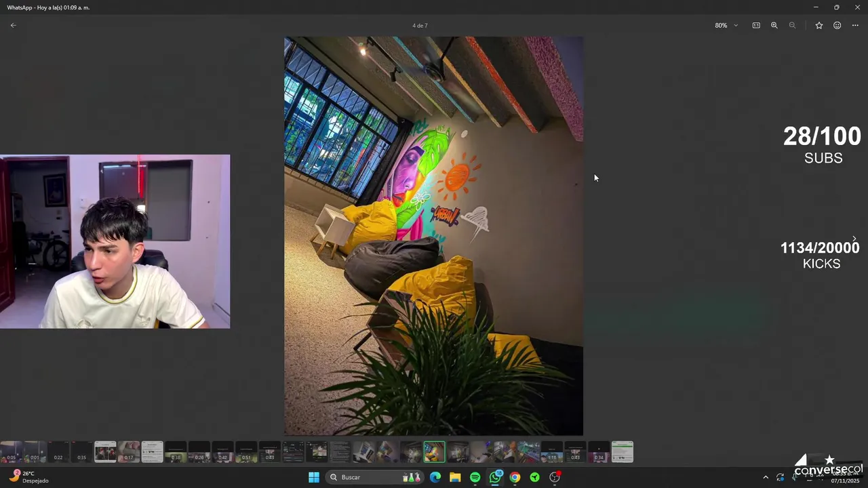This screenshot has width=868, height=488.
Task: Go to next image with right chevron
Action: tap(854, 239)
